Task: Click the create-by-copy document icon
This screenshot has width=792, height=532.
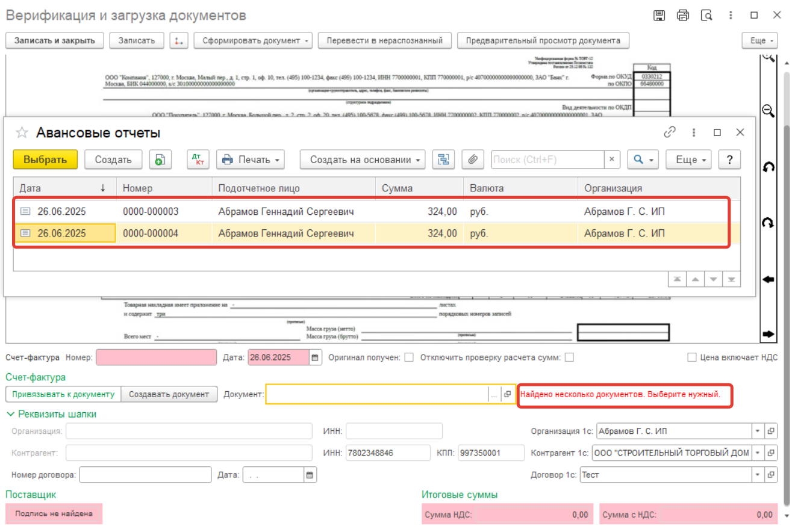Action: 160,159
